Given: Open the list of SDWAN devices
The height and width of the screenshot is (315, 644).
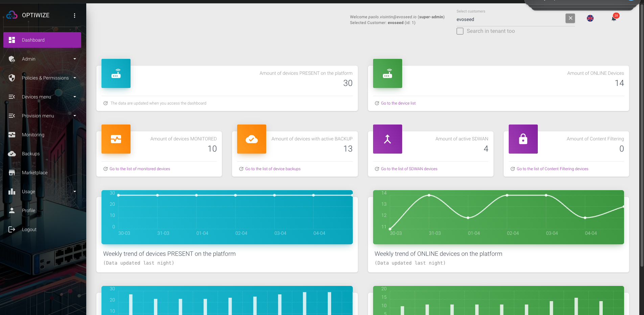Looking at the screenshot, I should [409, 168].
